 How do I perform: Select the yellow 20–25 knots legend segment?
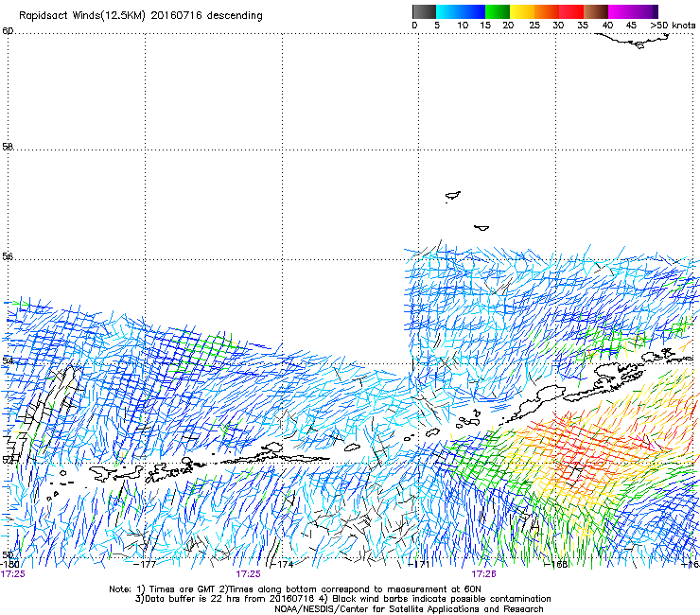pos(522,11)
